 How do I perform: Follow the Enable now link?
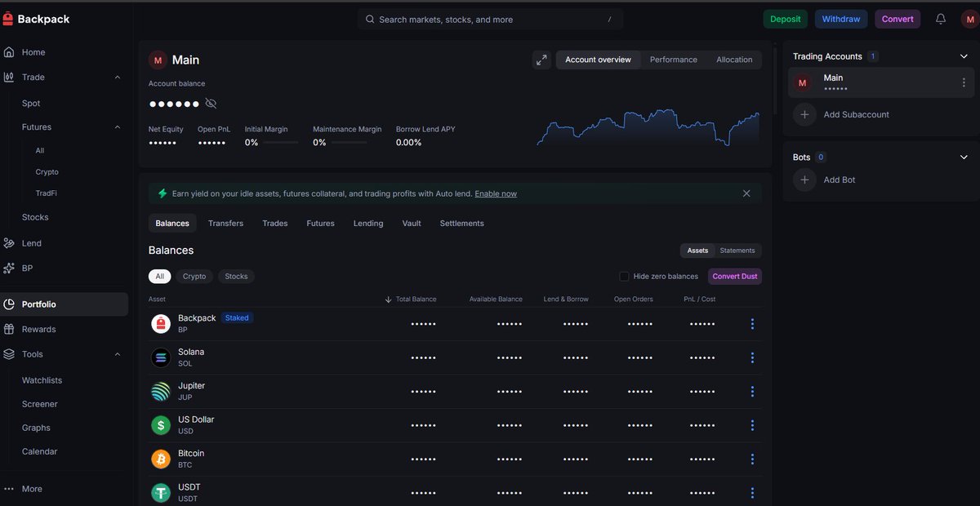(x=496, y=193)
